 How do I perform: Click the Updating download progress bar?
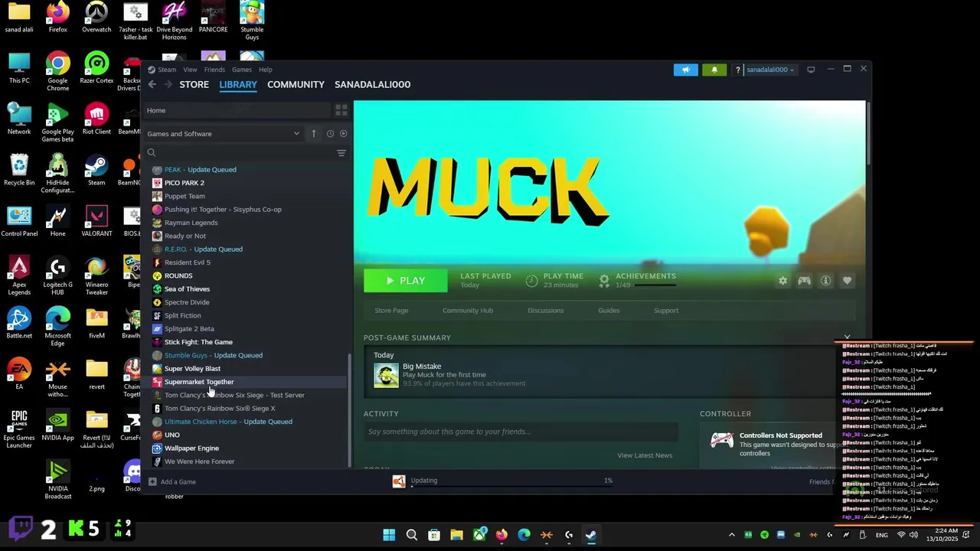(511, 485)
